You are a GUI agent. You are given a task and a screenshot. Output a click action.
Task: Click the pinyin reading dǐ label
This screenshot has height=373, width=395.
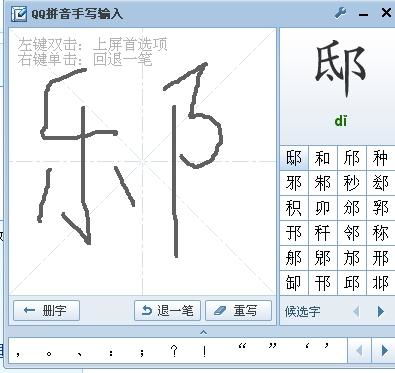[x=340, y=121]
